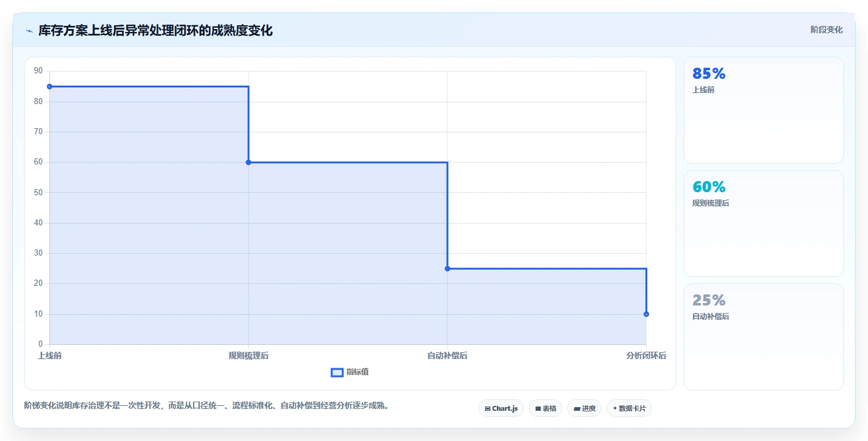Click the y-axis value 90
This screenshot has width=868, height=441.
[x=38, y=71]
